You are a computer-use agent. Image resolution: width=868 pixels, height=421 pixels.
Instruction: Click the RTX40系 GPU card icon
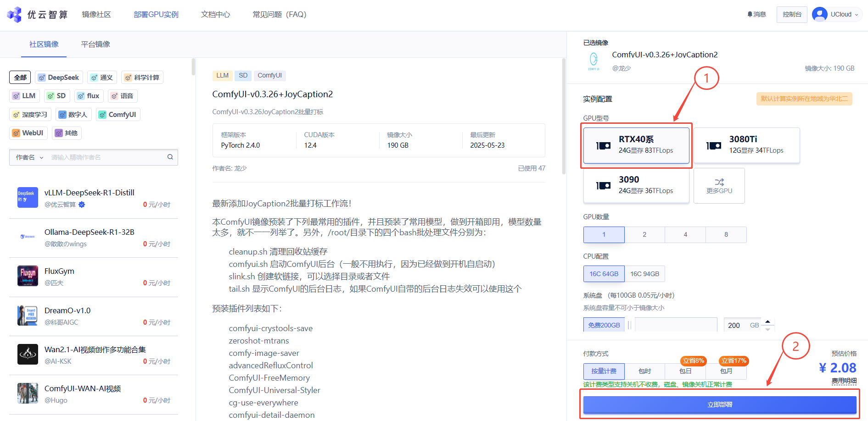coord(603,145)
